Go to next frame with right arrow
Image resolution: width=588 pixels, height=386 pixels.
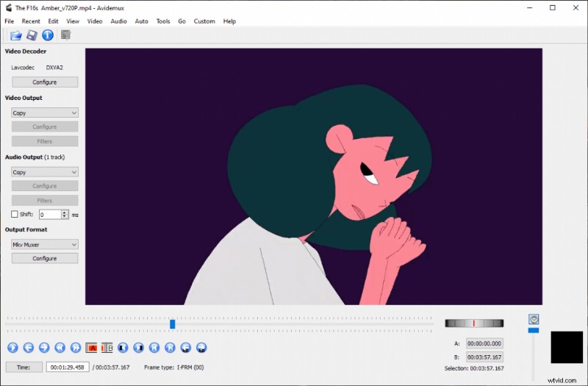pos(44,348)
